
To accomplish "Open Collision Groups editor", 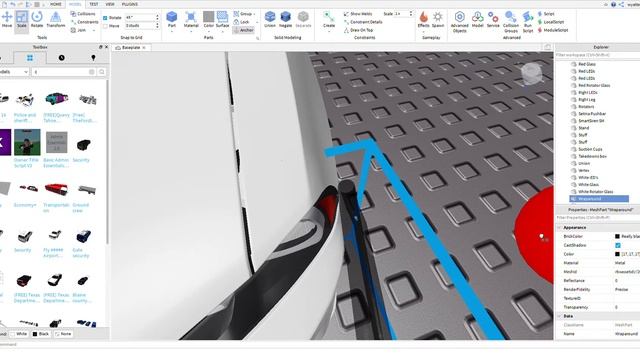I will [x=511, y=21].
